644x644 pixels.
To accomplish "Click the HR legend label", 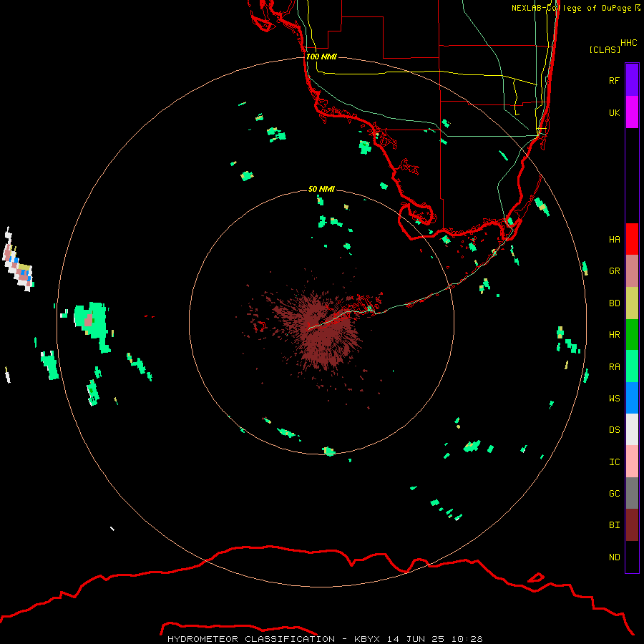I will click(614, 335).
